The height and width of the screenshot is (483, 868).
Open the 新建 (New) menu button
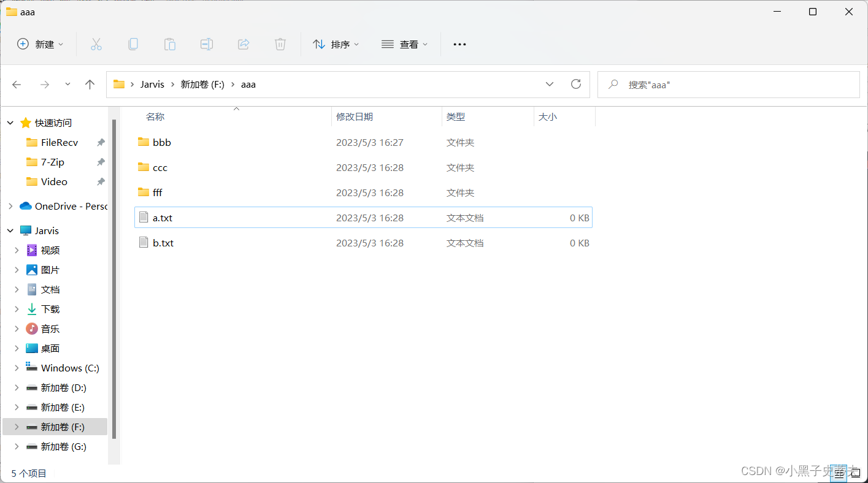point(40,44)
